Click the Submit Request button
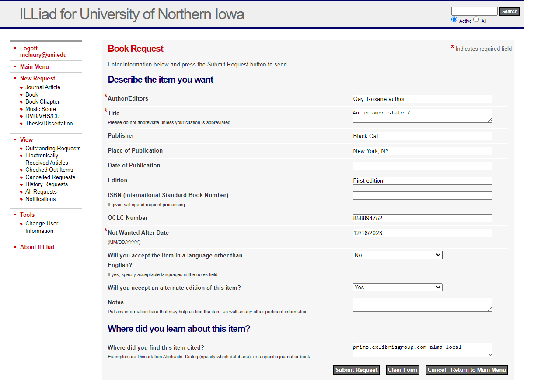This screenshot has height=392, width=541. [x=356, y=370]
